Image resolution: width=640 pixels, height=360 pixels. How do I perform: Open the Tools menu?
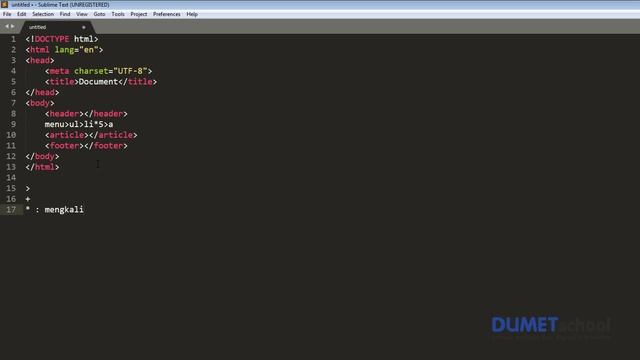click(118, 14)
